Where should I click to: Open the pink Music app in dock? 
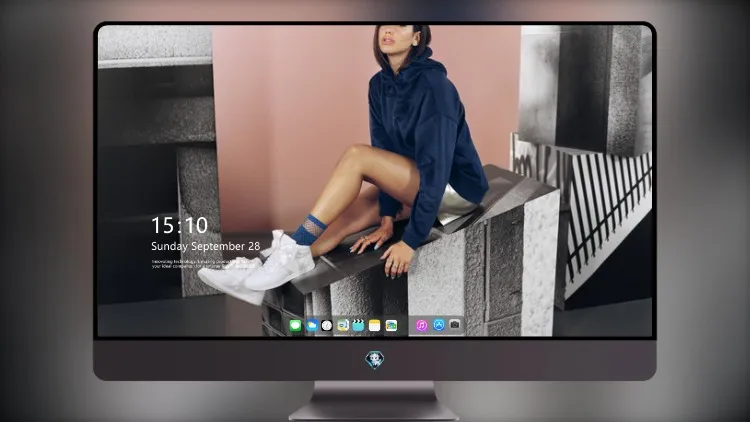(421, 325)
